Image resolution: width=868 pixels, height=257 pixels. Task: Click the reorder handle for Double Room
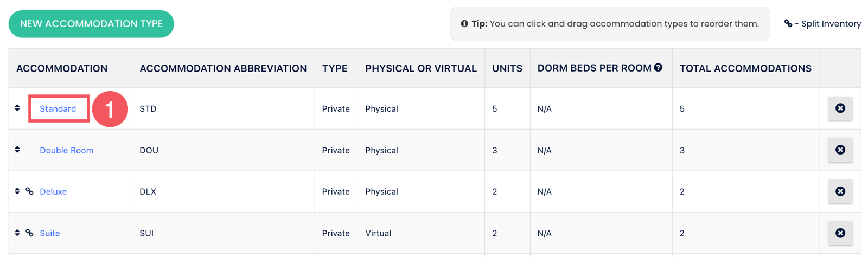coord(17,150)
